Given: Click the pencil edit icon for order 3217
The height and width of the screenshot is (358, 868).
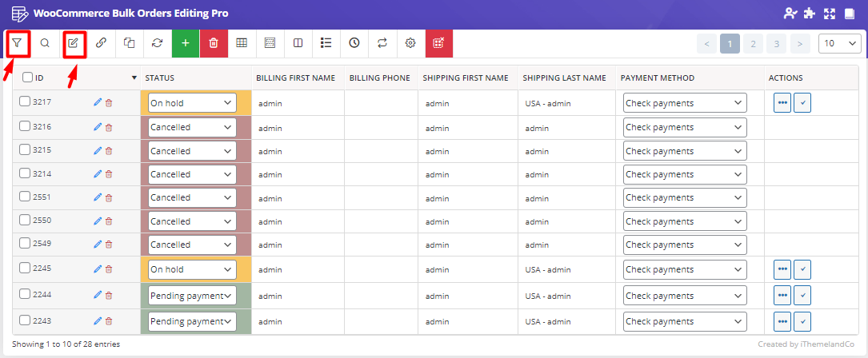Looking at the screenshot, I should click(x=98, y=102).
